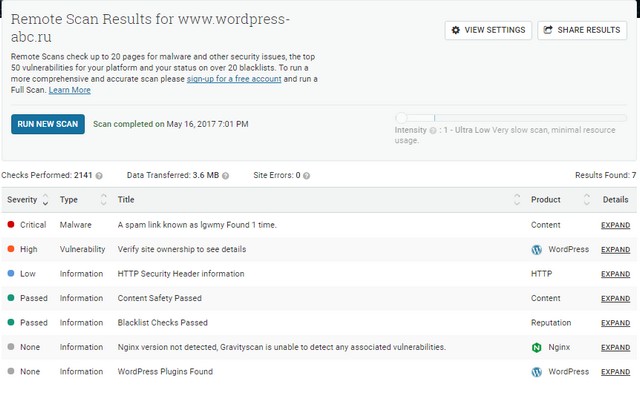Click the WordPress logo in the Plugins Found row

(x=537, y=372)
